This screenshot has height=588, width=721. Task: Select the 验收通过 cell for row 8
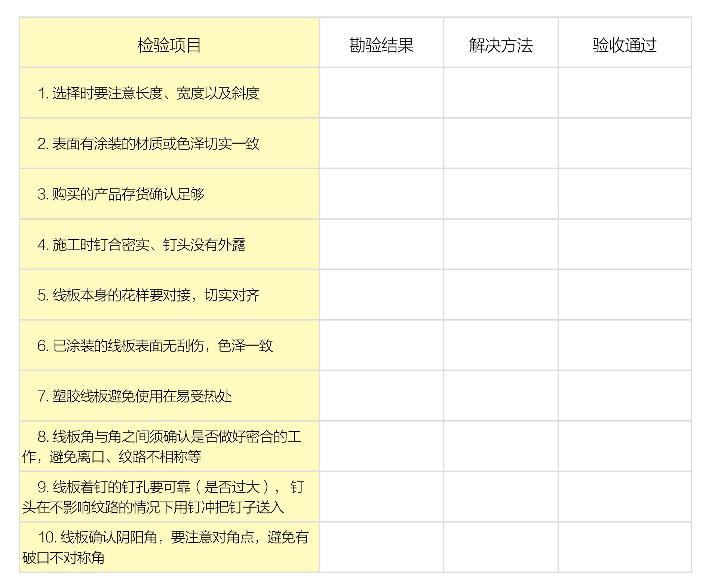625,446
